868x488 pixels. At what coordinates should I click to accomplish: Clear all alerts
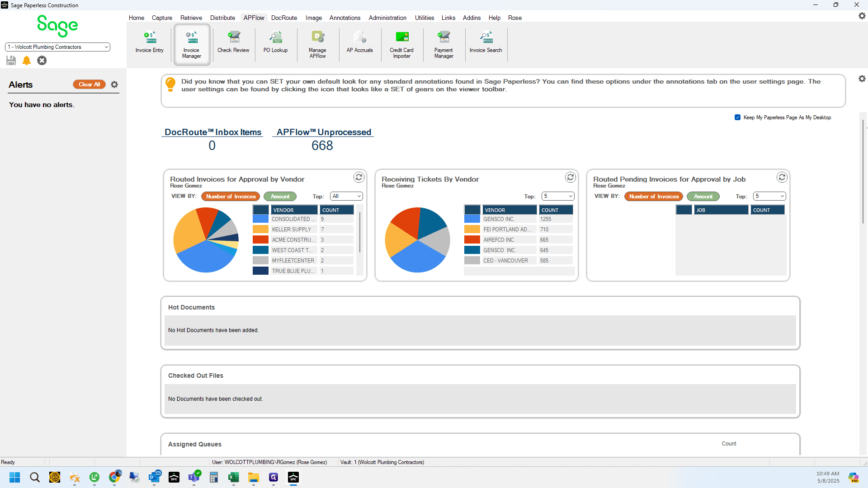pos(89,84)
